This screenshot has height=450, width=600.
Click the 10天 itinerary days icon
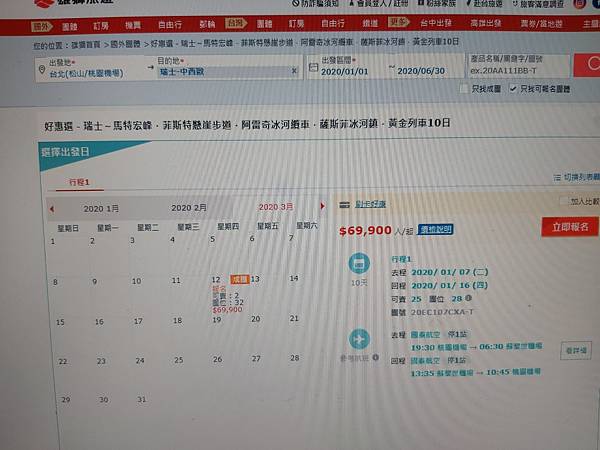(359, 264)
